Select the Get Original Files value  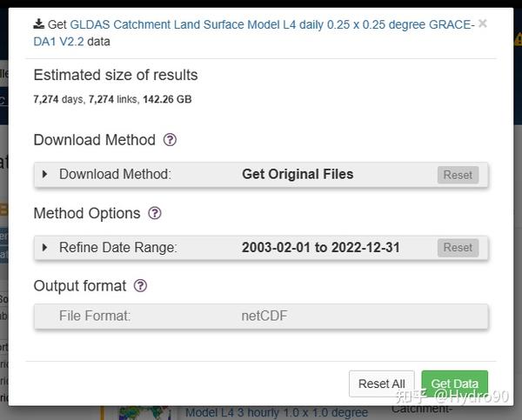(298, 174)
